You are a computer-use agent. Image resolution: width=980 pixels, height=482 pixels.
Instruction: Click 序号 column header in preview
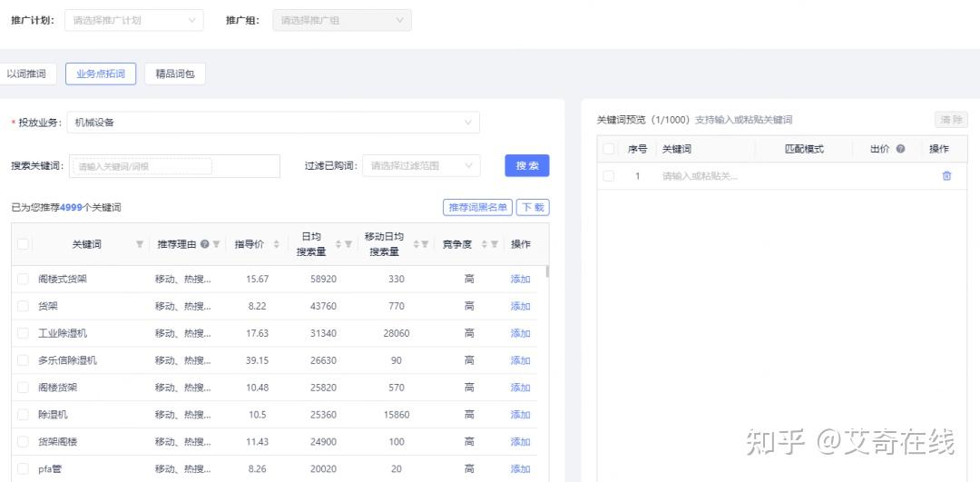[x=638, y=150]
